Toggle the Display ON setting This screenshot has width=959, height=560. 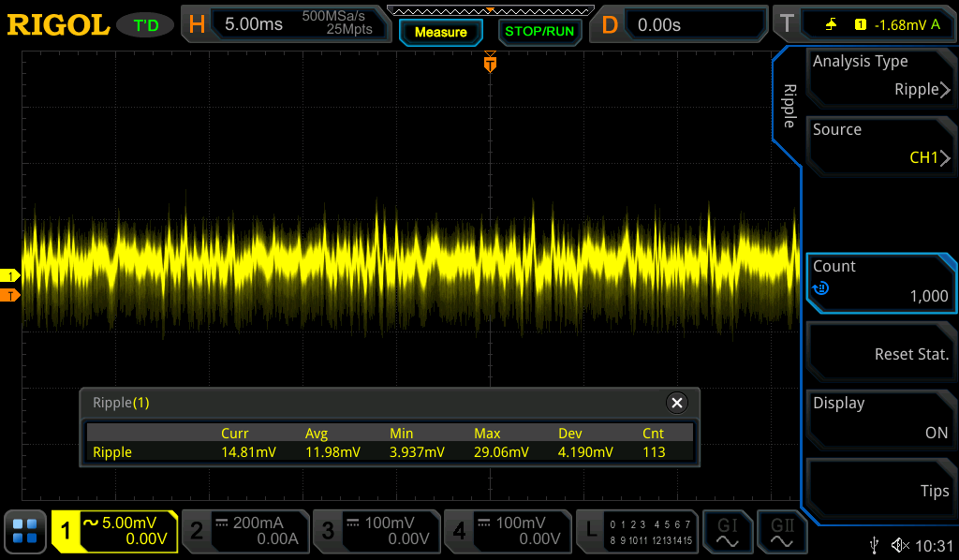[x=880, y=419]
